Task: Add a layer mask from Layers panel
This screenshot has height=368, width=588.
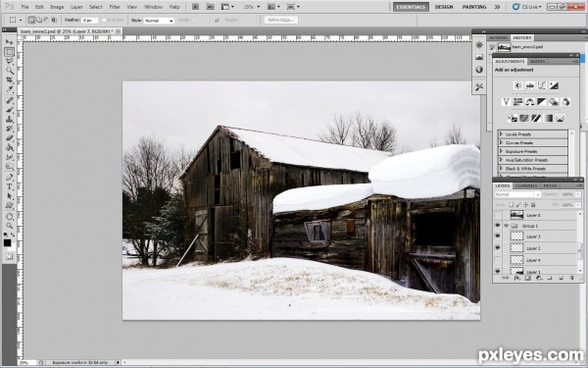Action: (x=527, y=279)
